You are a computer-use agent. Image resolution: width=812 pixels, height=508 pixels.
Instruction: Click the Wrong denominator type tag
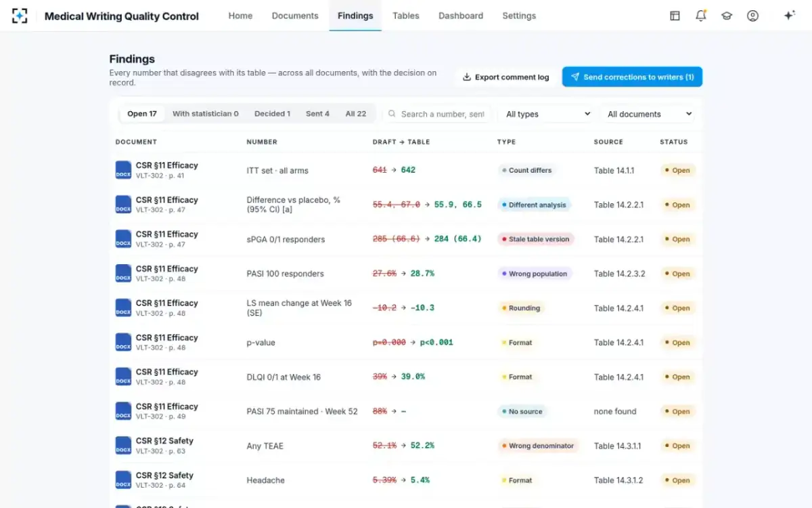point(538,446)
